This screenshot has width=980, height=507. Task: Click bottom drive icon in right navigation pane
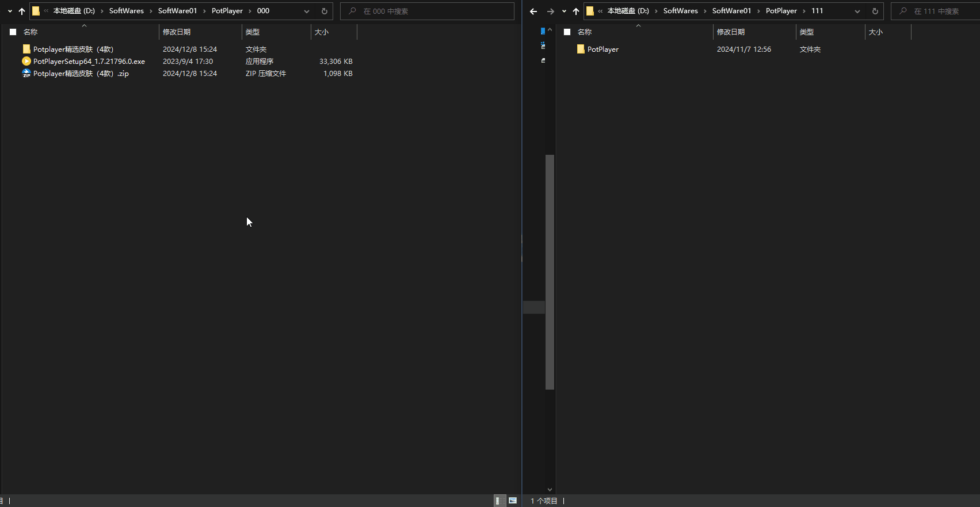point(543,60)
